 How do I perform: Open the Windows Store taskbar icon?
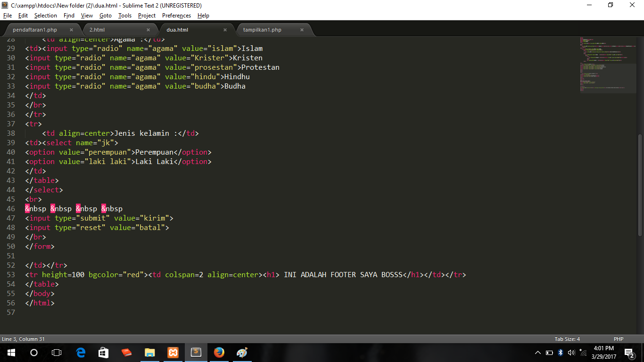[104, 353]
